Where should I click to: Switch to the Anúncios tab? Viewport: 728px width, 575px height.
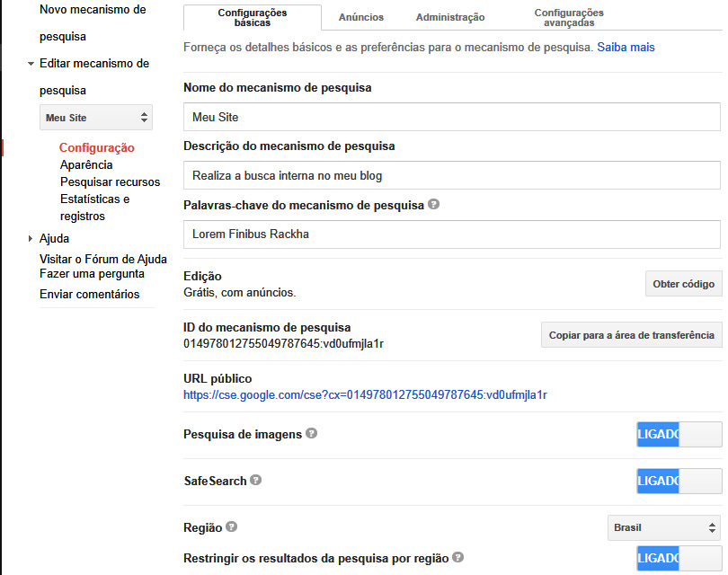click(x=361, y=18)
